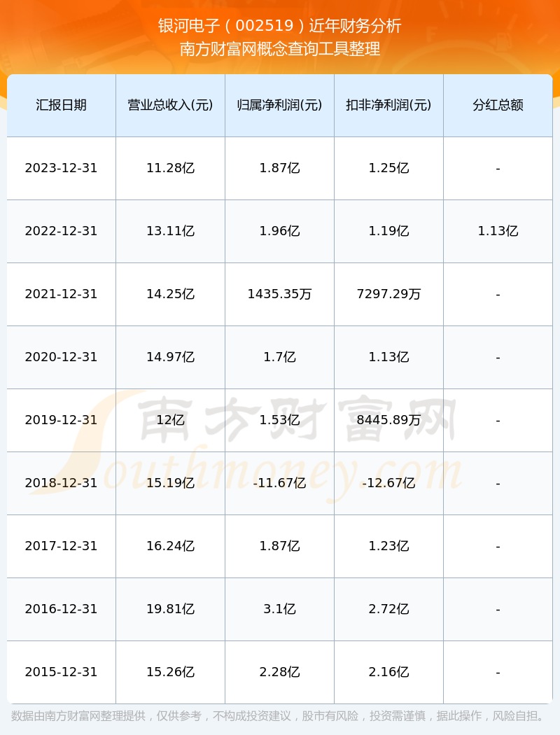
Task: Select the 扣非净利润(元) column header
Action: tap(389, 105)
